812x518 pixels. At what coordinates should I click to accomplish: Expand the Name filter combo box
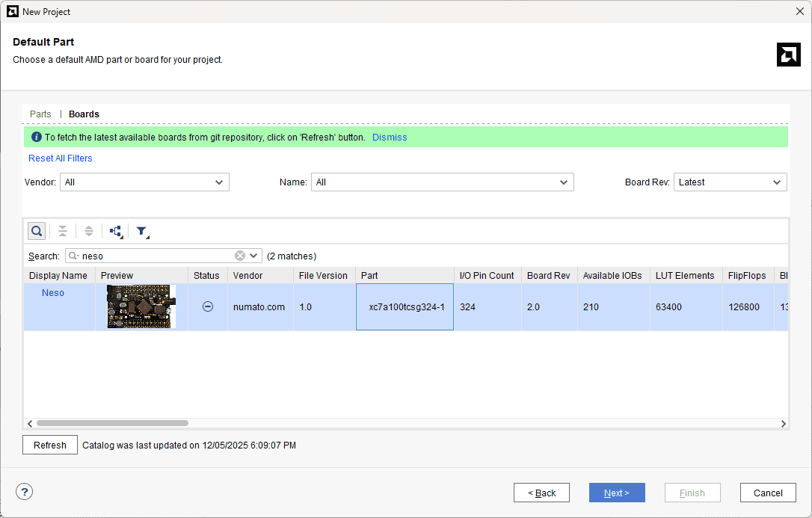pyautogui.click(x=442, y=182)
